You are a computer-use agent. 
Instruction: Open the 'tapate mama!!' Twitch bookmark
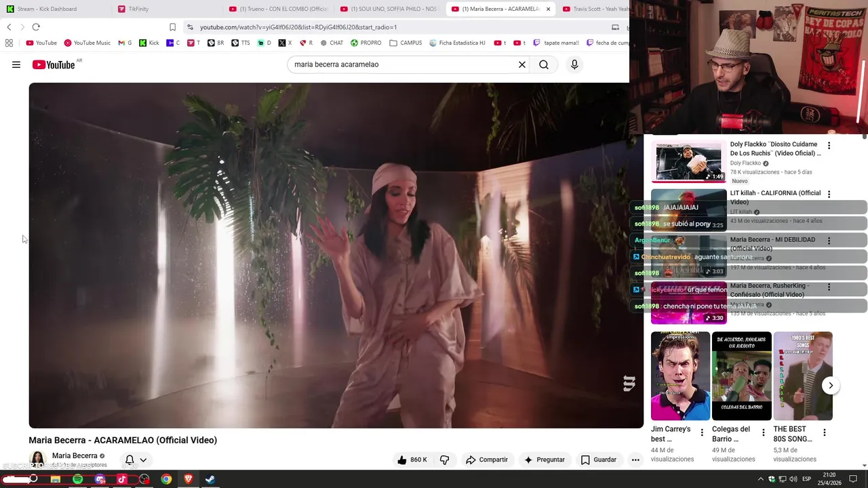tap(556, 43)
